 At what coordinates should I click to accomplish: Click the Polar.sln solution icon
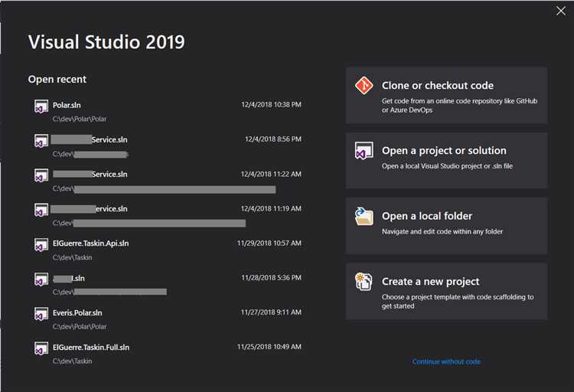click(41, 106)
